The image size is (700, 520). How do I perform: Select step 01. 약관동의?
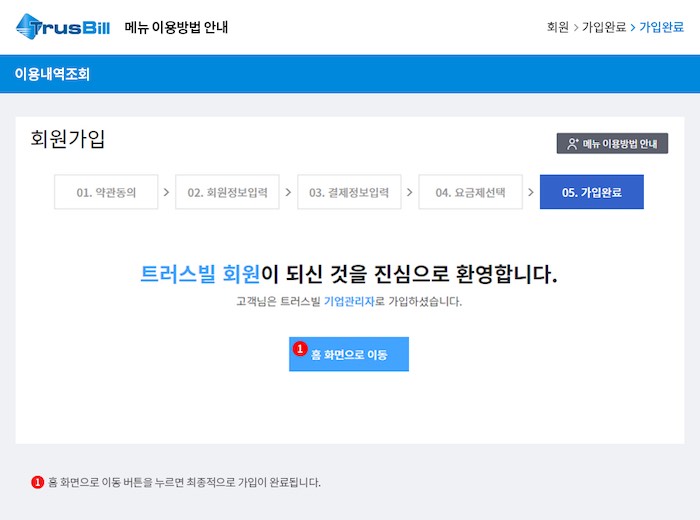[106, 192]
